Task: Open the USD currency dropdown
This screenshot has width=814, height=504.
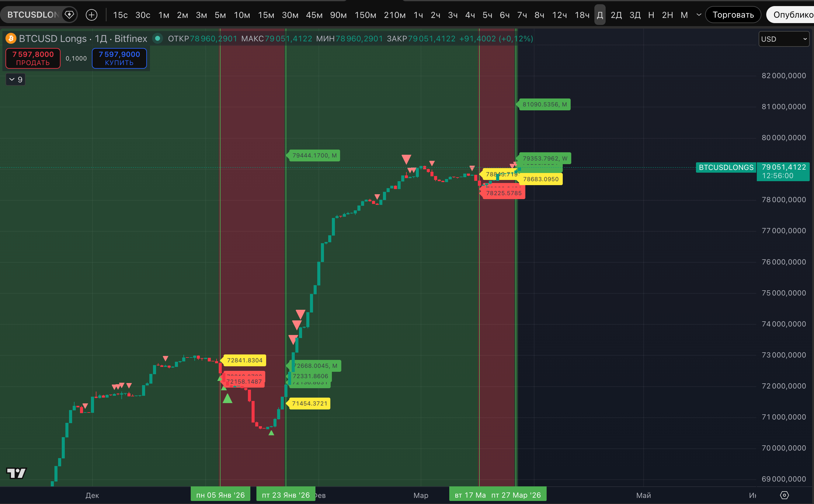Action: 784,39
